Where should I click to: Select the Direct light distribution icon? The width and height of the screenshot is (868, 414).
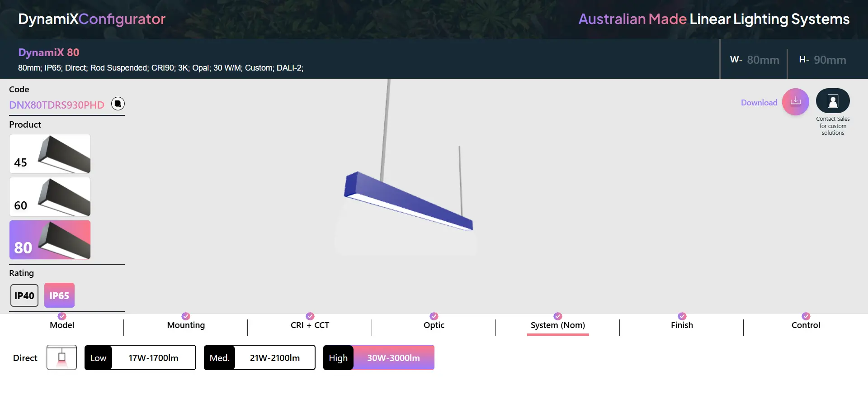pyautogui.click(x=61, y=357)
